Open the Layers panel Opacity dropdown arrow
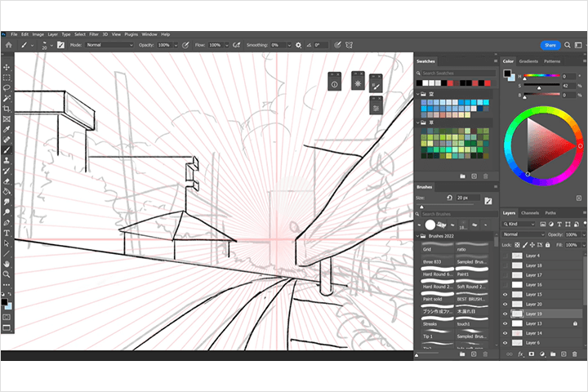Viewport: 588px width, 392px height. tap(584, 234)
